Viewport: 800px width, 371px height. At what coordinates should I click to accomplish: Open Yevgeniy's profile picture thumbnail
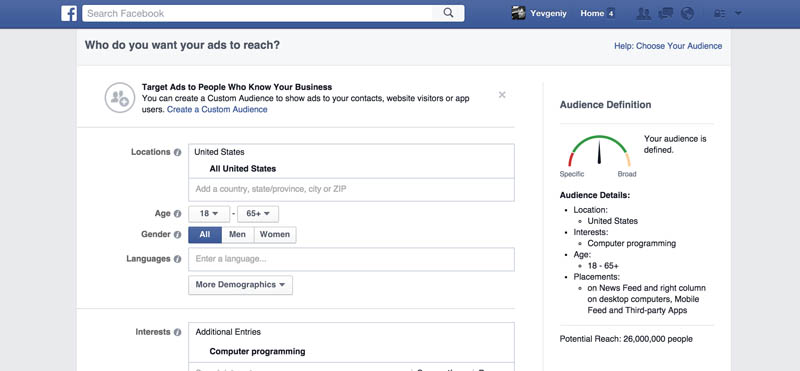tap(518, 13)
